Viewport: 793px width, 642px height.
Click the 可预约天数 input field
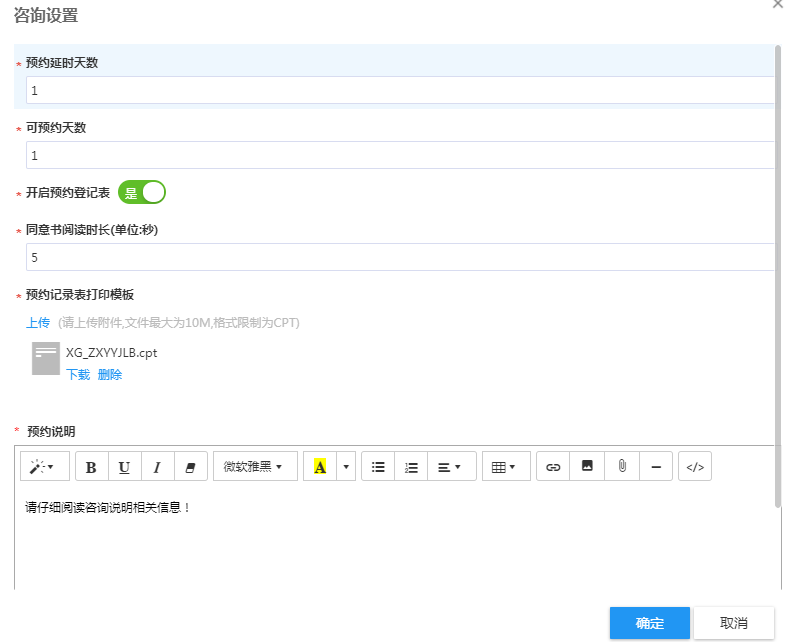(400, 155)
